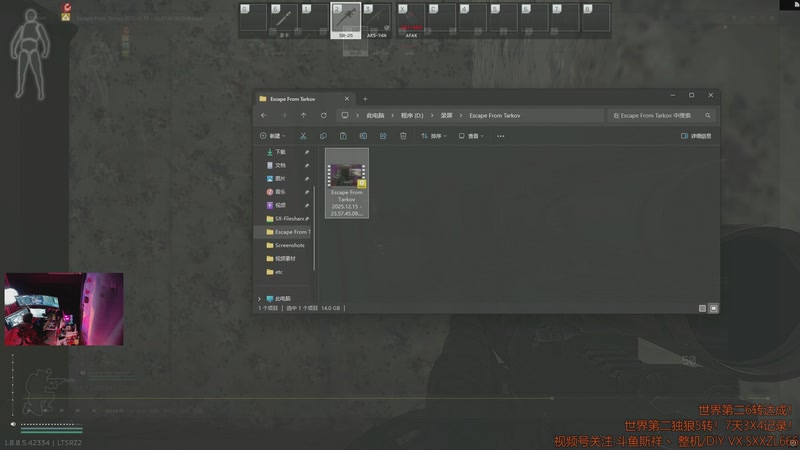Select the Escape From Tarkov video thumbnail
Image resolution: width=800 pixels, height=450 pixels.
tap(347, 183)
